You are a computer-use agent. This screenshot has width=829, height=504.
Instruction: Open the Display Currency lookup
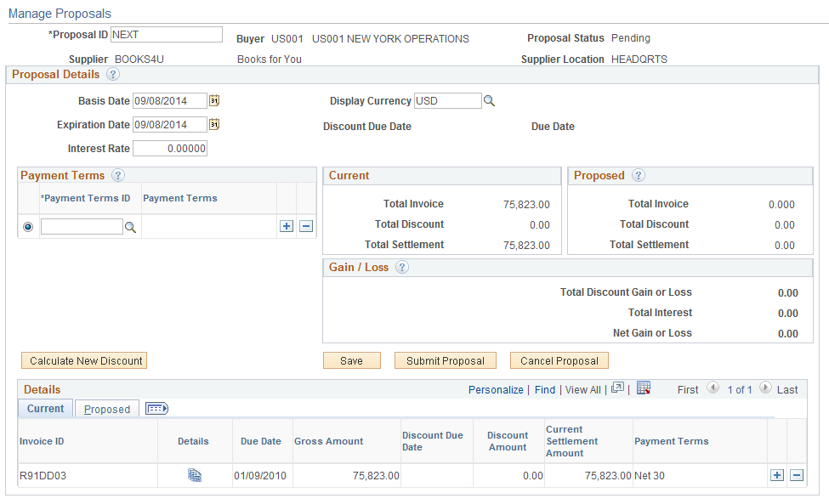pos(488,100)
